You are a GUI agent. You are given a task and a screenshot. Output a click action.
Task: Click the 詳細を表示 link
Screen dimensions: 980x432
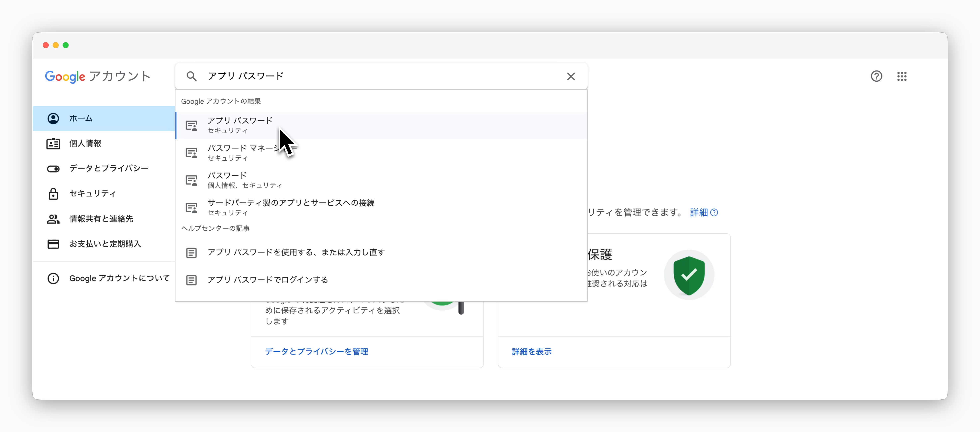pos(532,352)
